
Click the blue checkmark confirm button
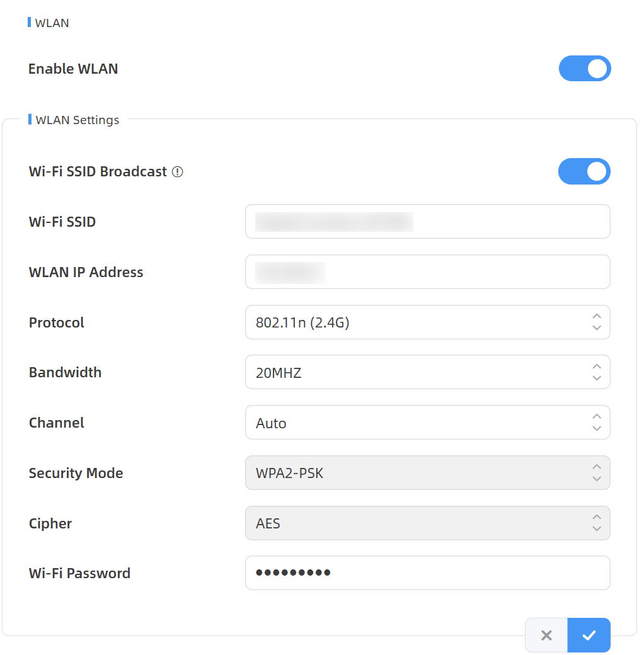tap(589, 635)
